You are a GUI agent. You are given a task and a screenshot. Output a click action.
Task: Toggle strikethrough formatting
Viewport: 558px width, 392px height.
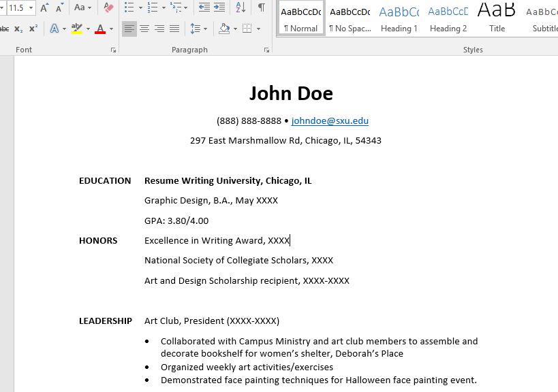pyautogui.click(x=5, y=29)
